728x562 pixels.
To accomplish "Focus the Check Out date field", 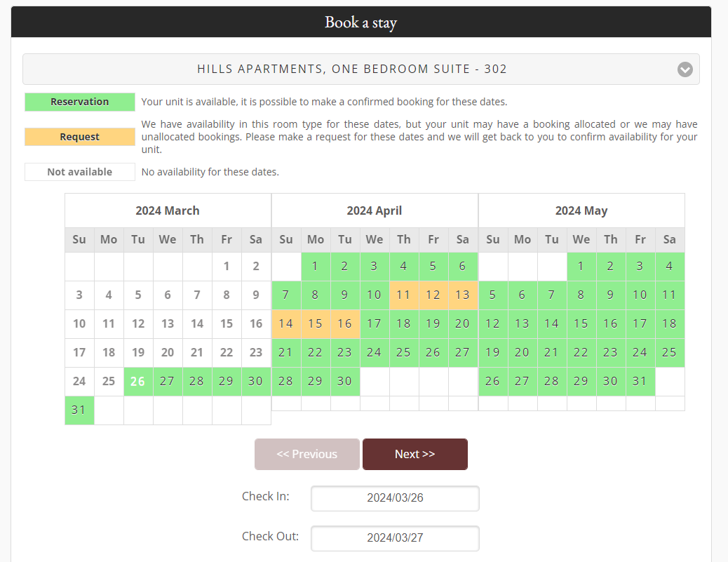I will tap(395, 538).
